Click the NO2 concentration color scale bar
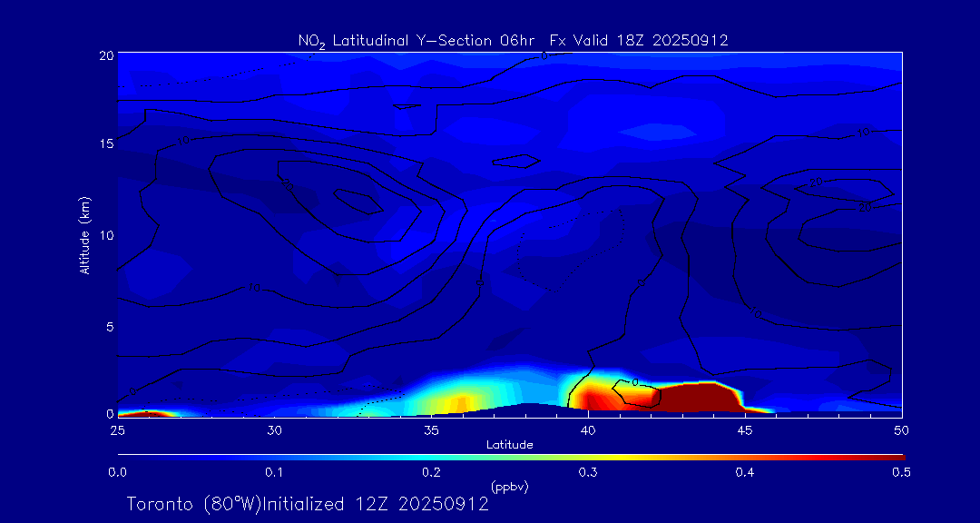 511,458
